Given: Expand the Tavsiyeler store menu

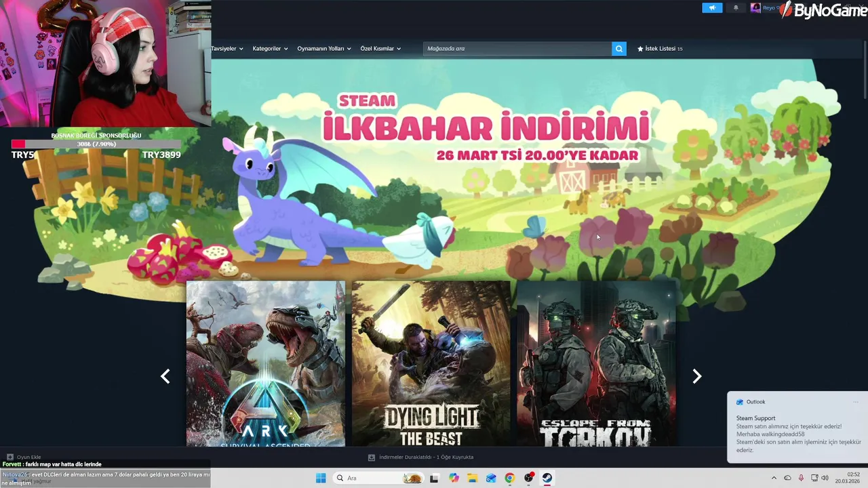Looking at the screenshot, I should click(226, 49).
